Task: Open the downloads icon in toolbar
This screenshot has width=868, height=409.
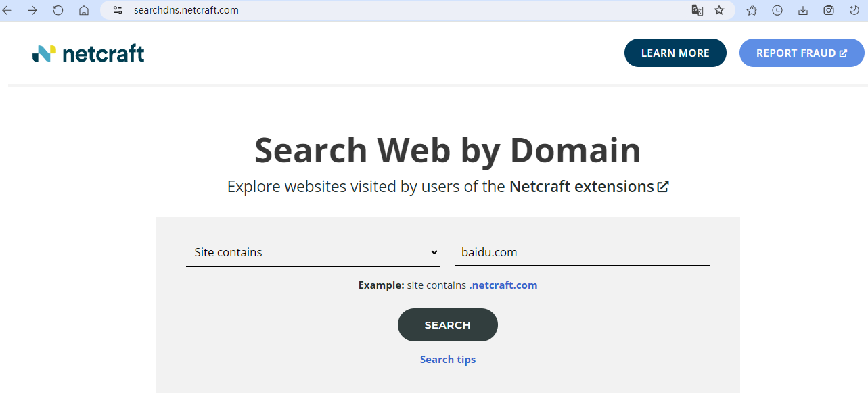Action: pyautogui.click(x=803, y=10)
